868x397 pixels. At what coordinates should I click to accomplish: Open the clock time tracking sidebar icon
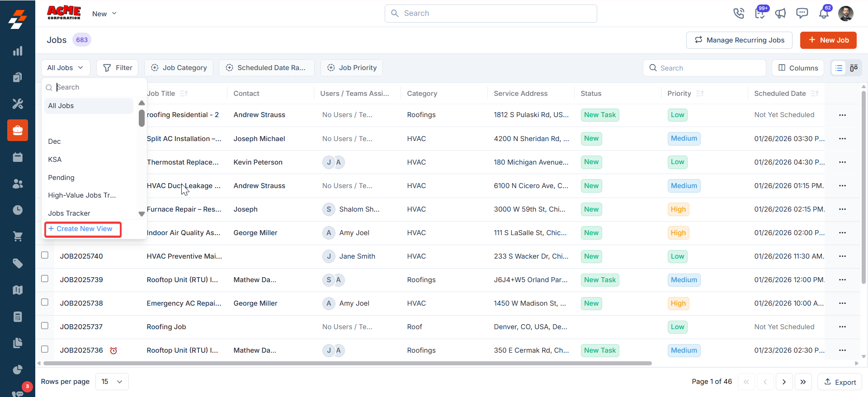18,210
